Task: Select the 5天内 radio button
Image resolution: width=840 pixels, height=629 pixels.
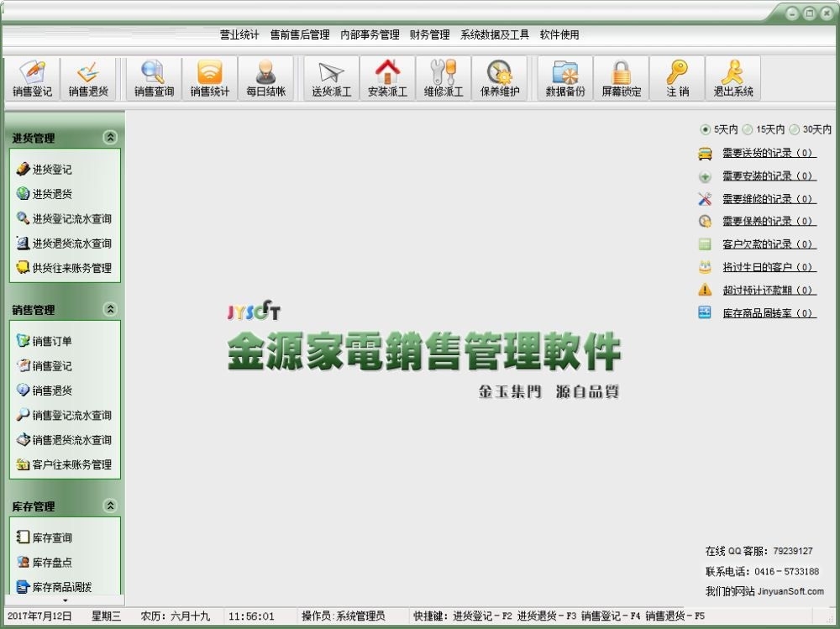Action: coord(705,129)
